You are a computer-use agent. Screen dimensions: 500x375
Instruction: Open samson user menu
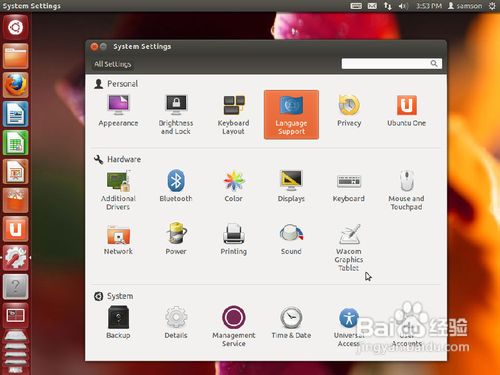[x=465, y=6]
